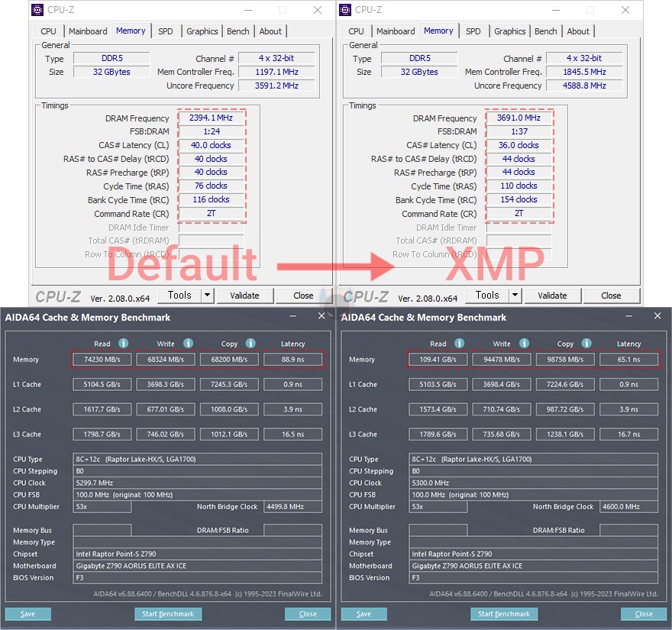Click the Tools button in right CPU-Z window
Screen dimensions: 672x630
click(487, 296)
